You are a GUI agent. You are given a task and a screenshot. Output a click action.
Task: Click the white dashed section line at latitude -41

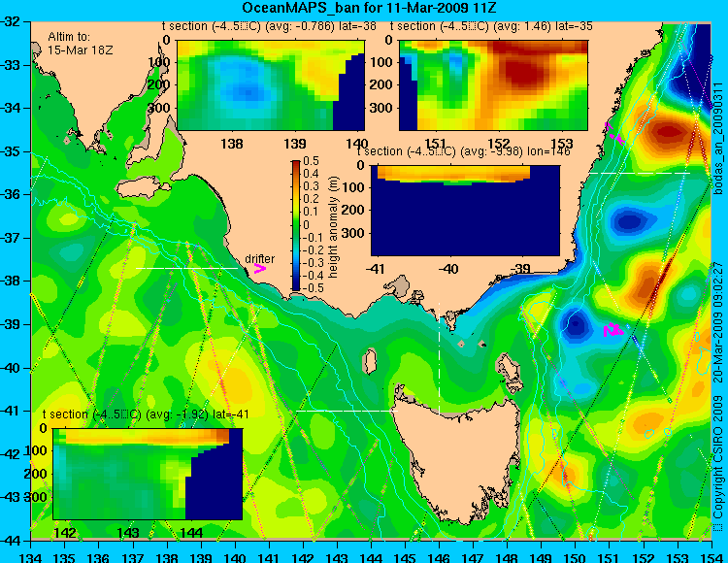click(347, 411)
